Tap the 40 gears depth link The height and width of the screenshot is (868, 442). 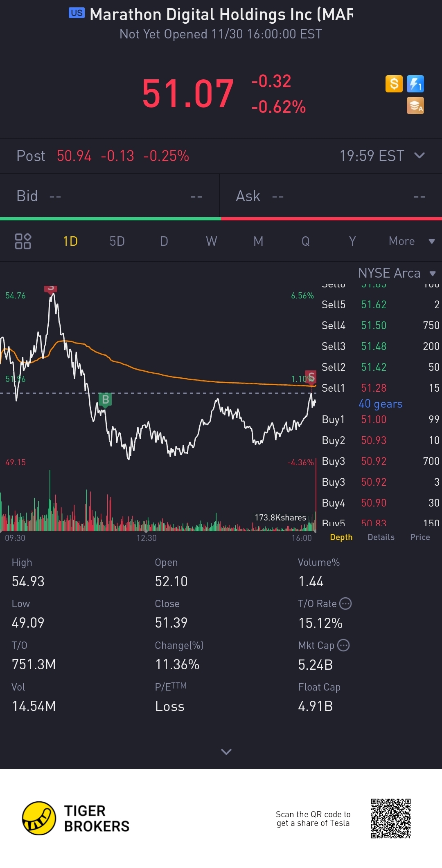381,404
